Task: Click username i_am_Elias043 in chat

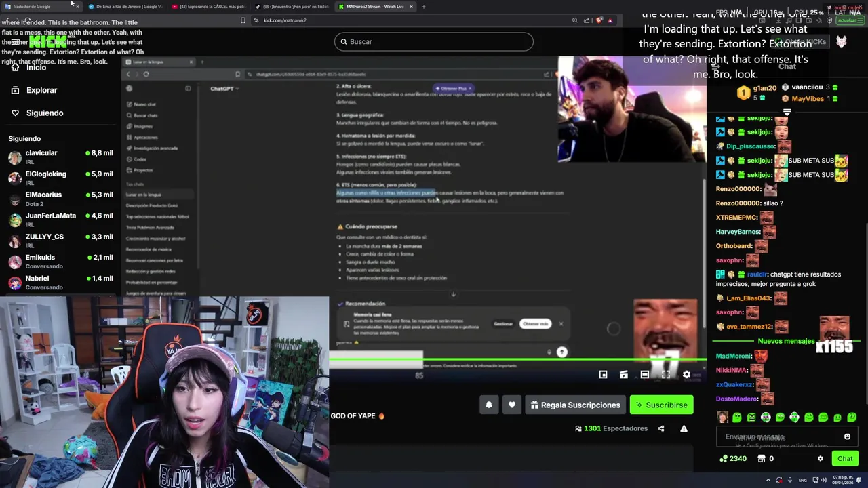Action: [x=749, y=298]
